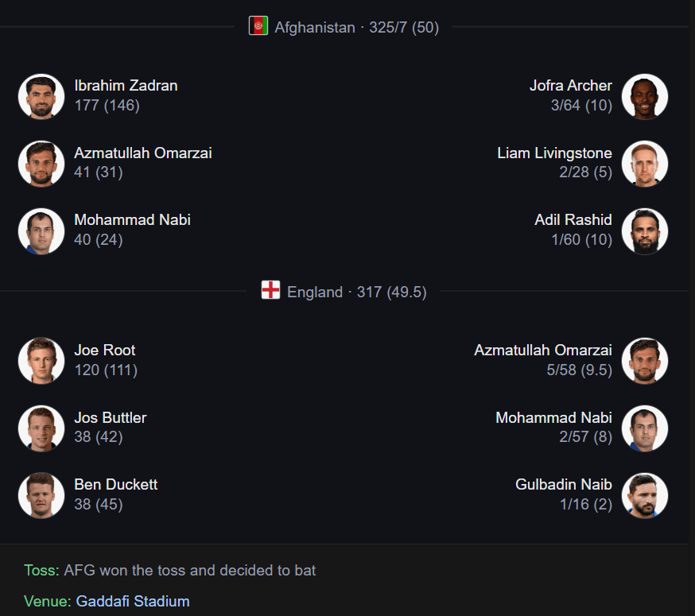The image size is (695, 616).
Task: Open Jofra Archer's player photo
Action: pyautogui.click(x=644, y=96)
